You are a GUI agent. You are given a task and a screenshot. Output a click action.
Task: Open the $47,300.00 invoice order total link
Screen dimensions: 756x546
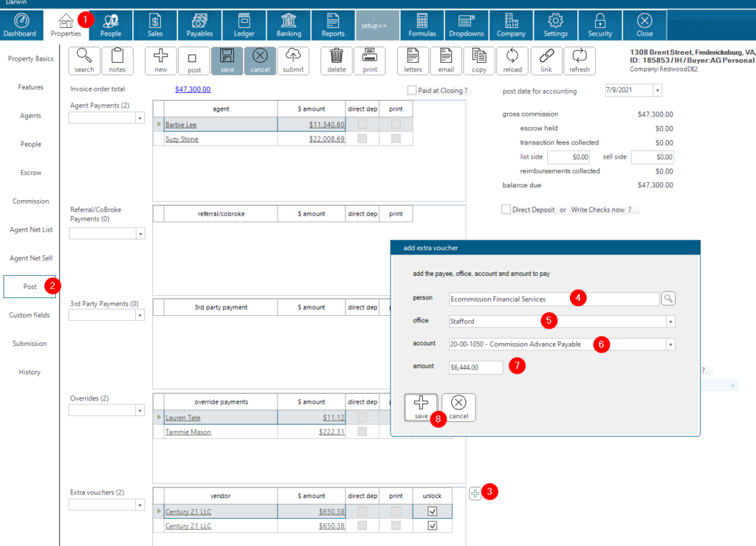[193, 89]
